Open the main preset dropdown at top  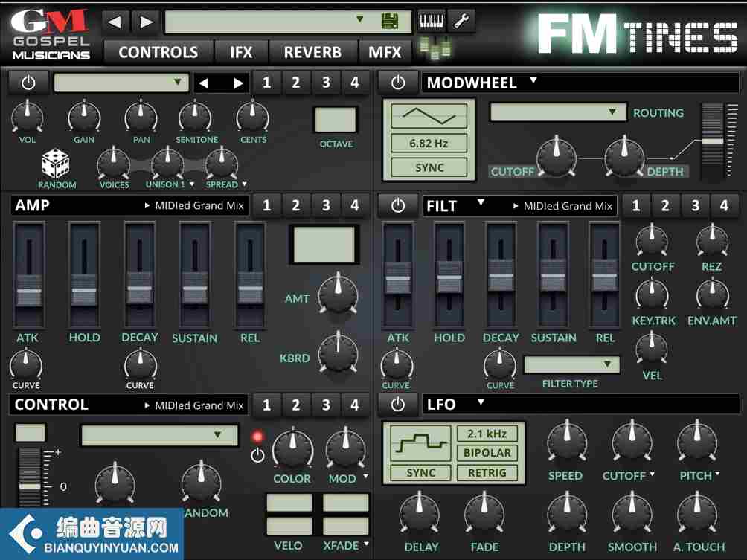pos(288,22)
